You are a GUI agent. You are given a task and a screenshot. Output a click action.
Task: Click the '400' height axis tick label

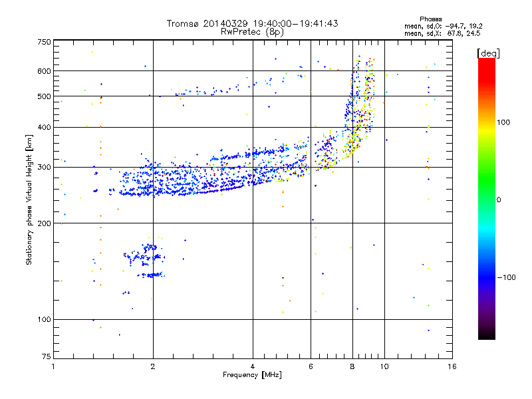pos(44,127)
